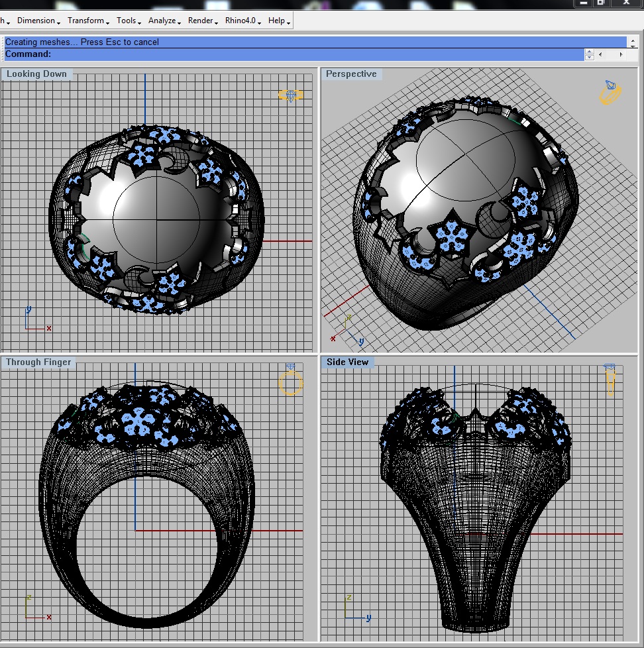Click the left arrow of command scrollbar
644x648 pixels.
click(x=600, y=54)
